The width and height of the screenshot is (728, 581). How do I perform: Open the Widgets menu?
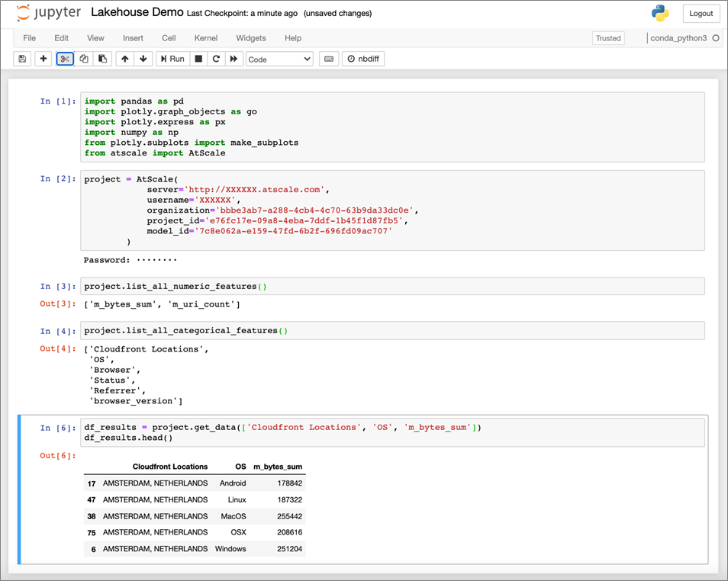click(251, 38)
